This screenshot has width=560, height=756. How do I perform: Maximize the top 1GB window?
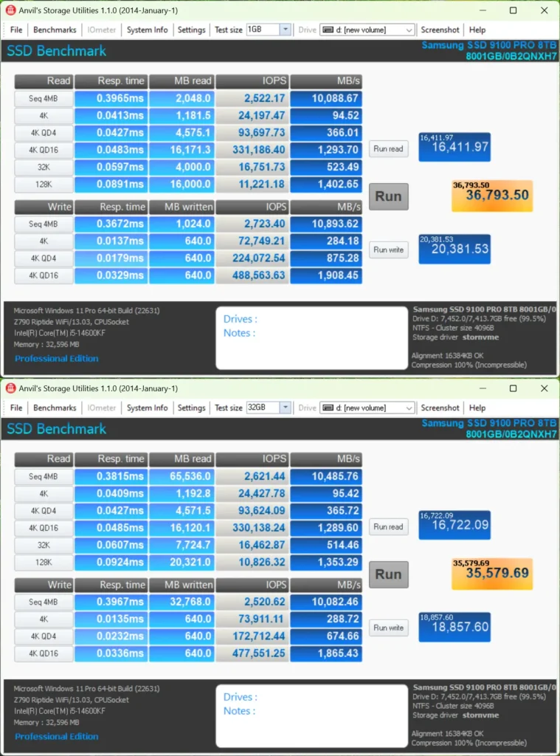pyautogui.click(x=514, y=10)
